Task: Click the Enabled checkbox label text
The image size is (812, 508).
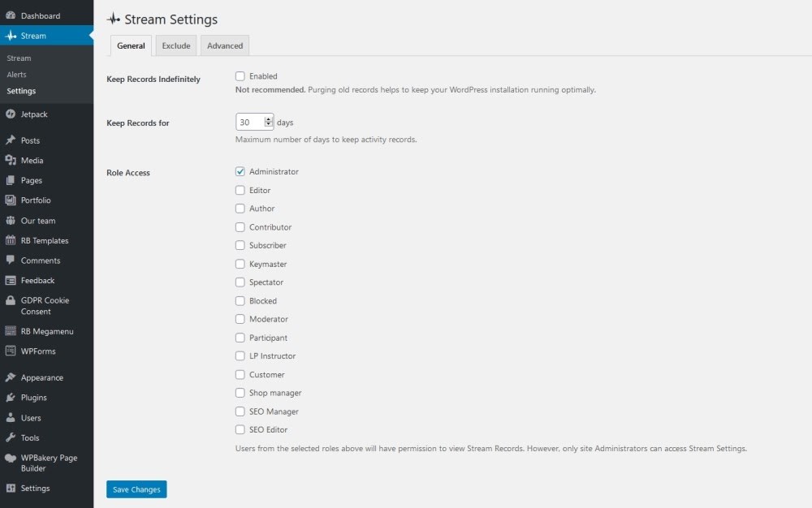Action: 263,76
